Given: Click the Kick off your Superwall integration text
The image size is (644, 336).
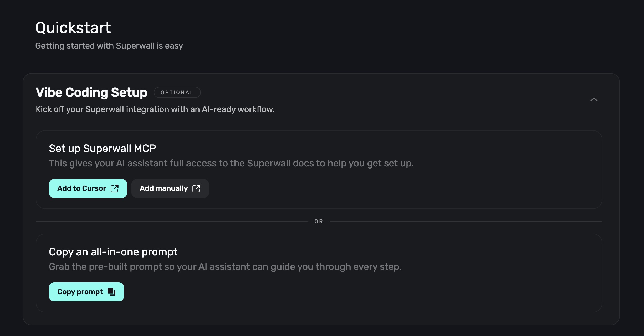Looking at the screenshot, I should click(x=155, y=109).
